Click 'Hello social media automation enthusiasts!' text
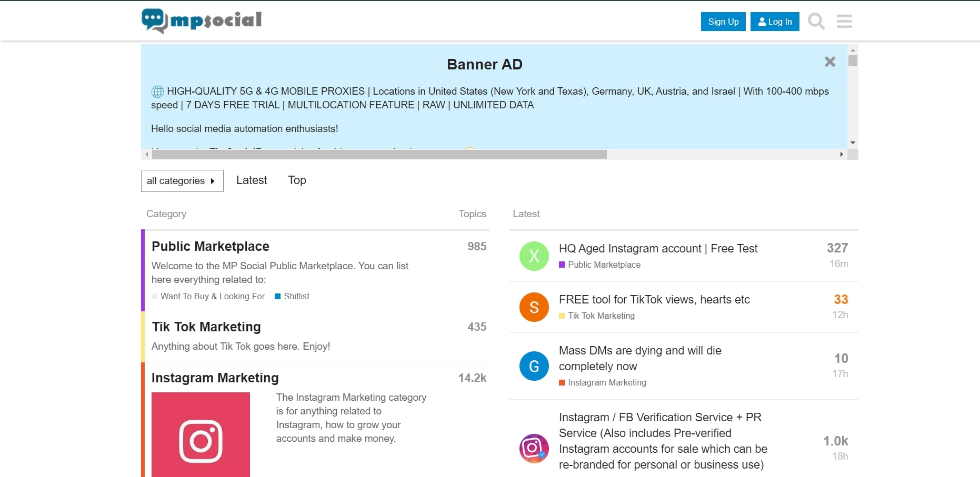 click(245, 129)
